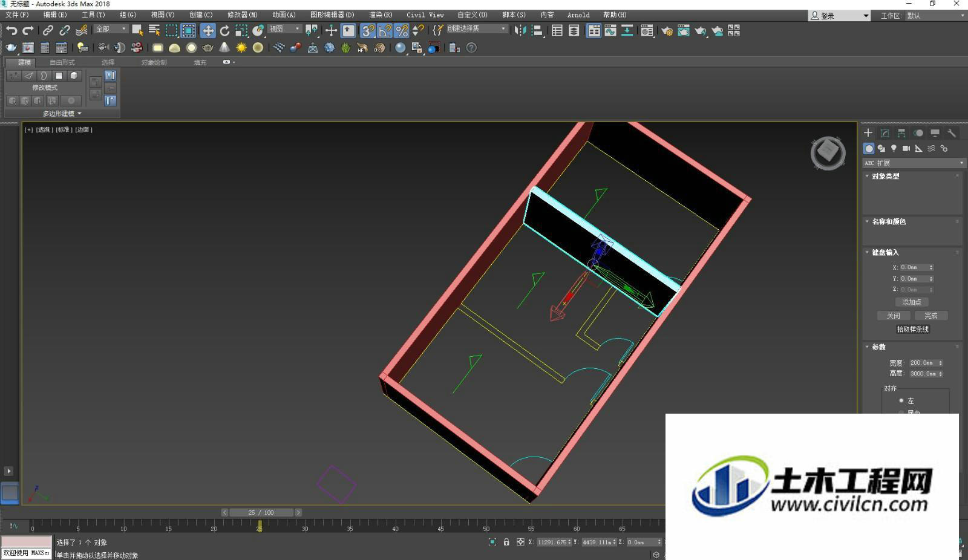Screen dimensions: 968x560
Task: Click the 添加点 button
Action: (x=912, y=302)
